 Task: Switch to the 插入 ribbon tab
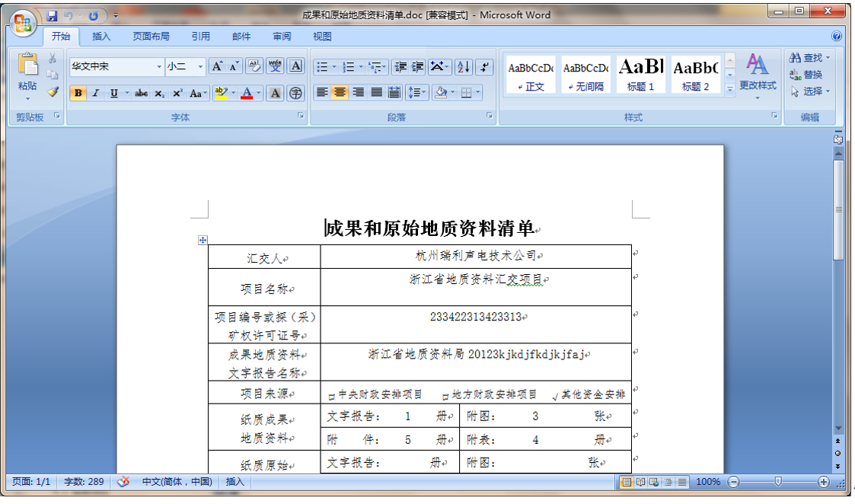(101, 37)
